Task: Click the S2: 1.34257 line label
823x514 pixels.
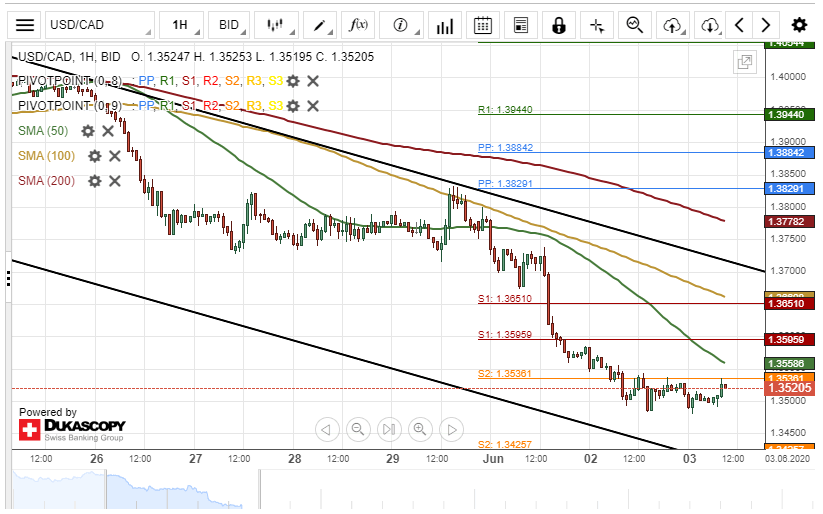Action: pyautogui.click(x=504, y=444)
